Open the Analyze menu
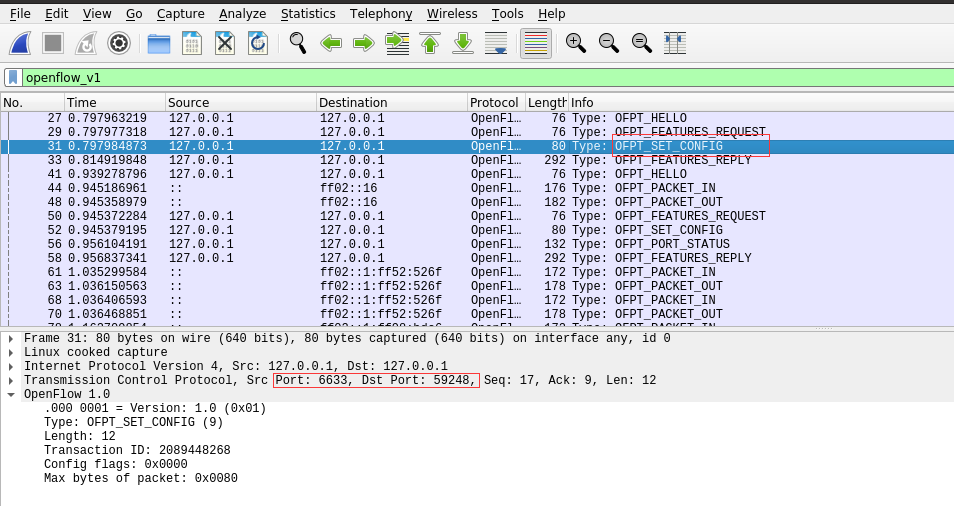Screen dimensions: 954x506 [242, 13]
